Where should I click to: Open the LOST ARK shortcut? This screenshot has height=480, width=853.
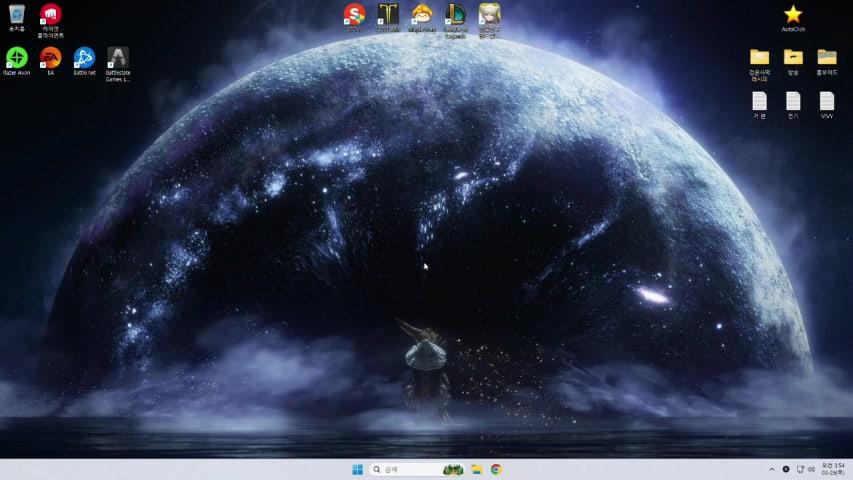point(388,14)
